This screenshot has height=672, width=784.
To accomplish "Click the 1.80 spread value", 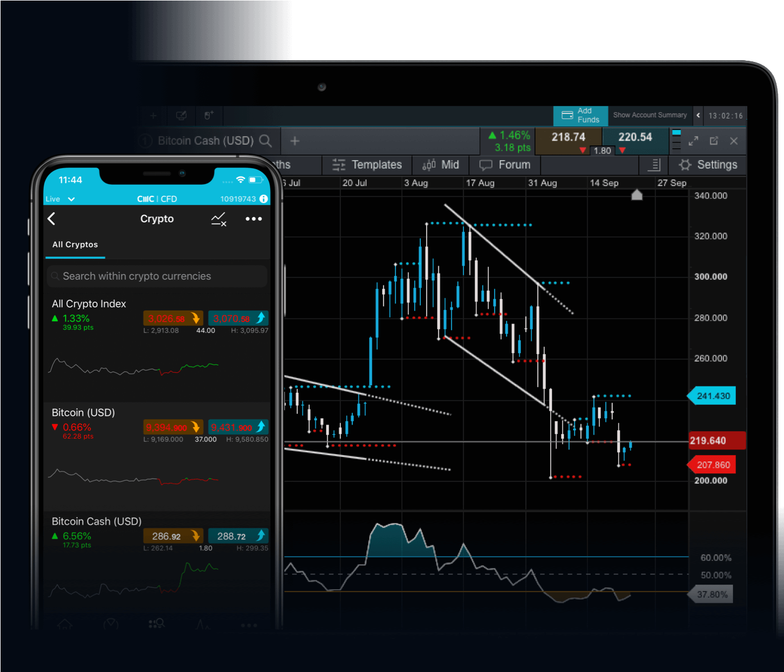I will (x=602, y=151).
